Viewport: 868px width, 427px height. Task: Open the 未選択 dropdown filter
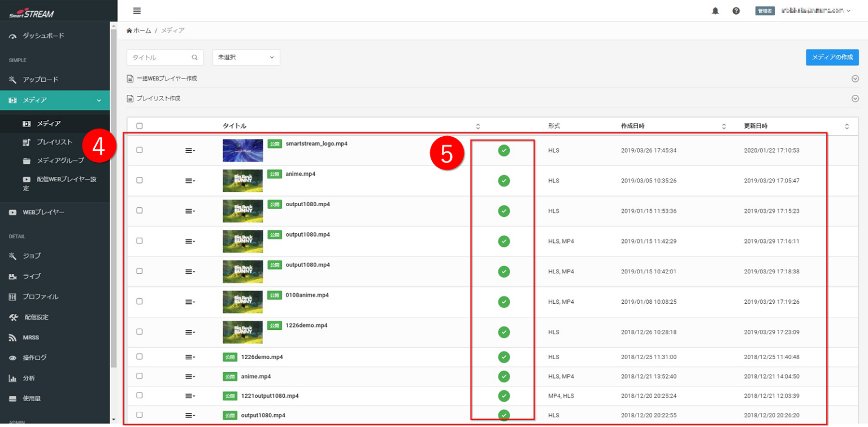pyautogui.click(x=246, y=58)
